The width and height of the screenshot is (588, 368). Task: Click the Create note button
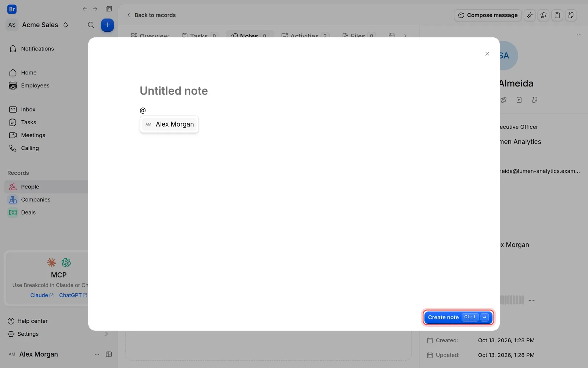pos(458,317)
